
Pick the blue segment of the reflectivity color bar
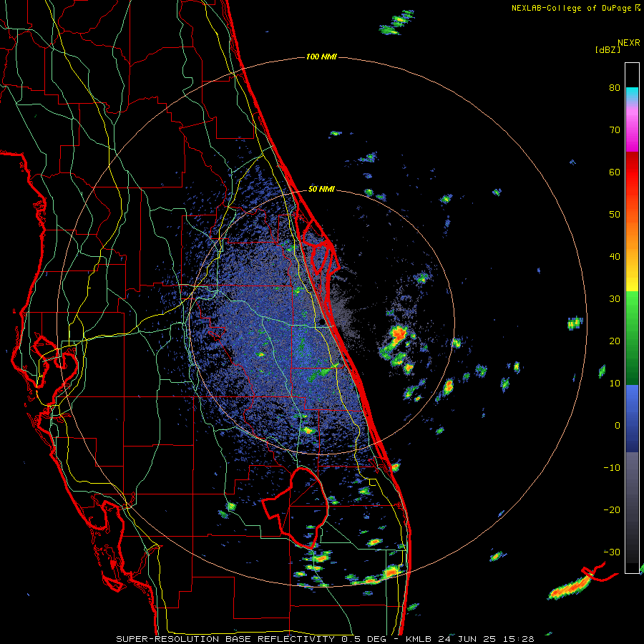pyautogui.click(x=632, y=418)
